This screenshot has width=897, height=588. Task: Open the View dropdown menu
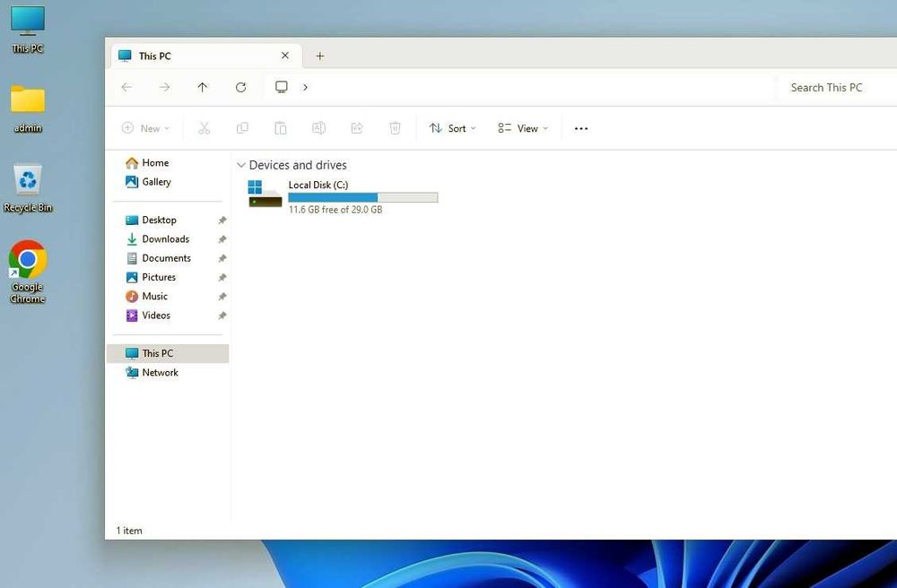(x=523, y=128)
